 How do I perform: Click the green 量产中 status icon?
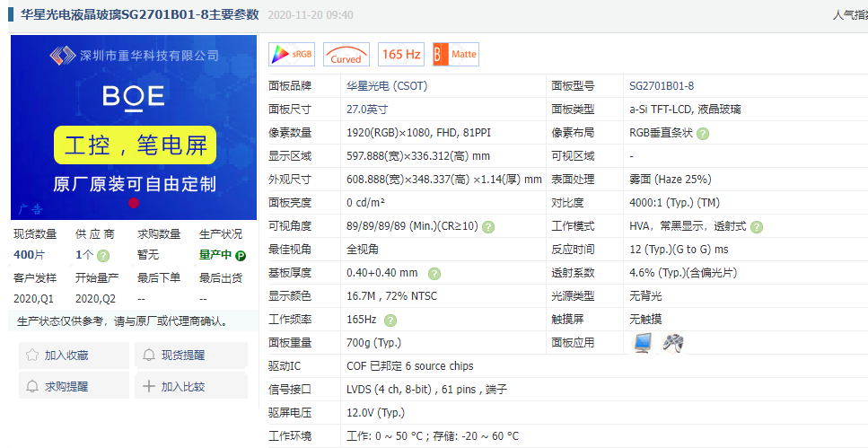241,256
